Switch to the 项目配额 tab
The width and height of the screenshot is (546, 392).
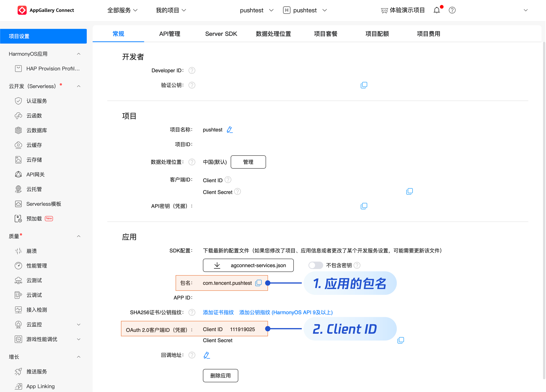coord(377,34)
